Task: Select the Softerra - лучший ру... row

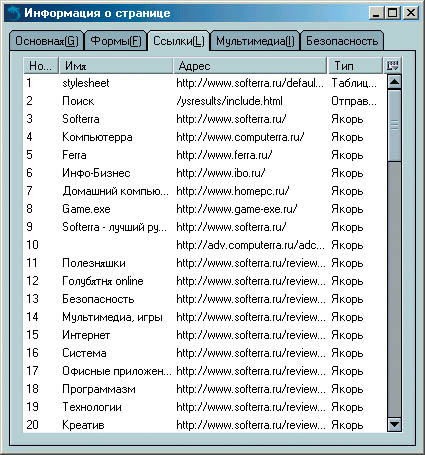Action: click(x=205, y=227)
